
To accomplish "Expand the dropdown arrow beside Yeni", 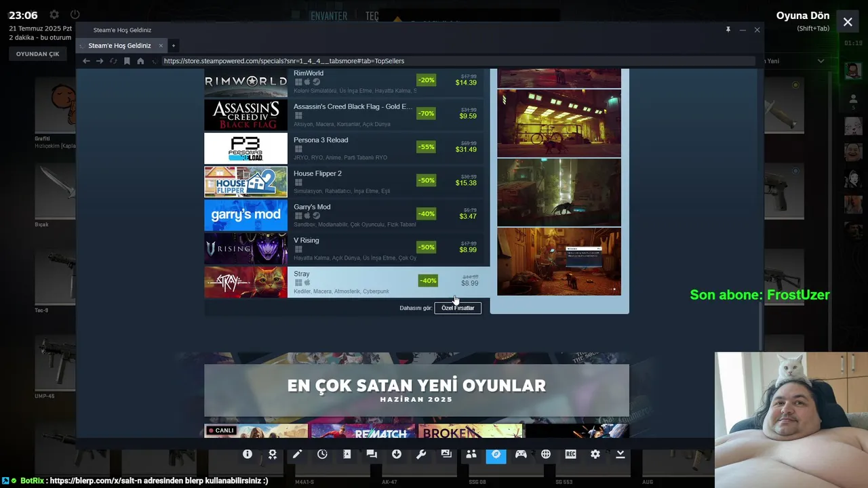I will point(821,61).
